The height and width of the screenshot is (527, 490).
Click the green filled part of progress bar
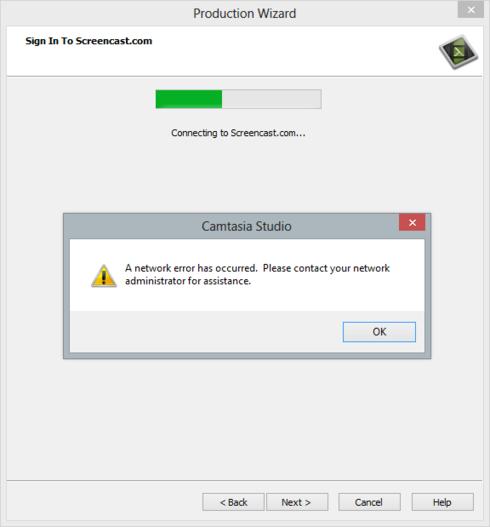(x=189, y=99)
